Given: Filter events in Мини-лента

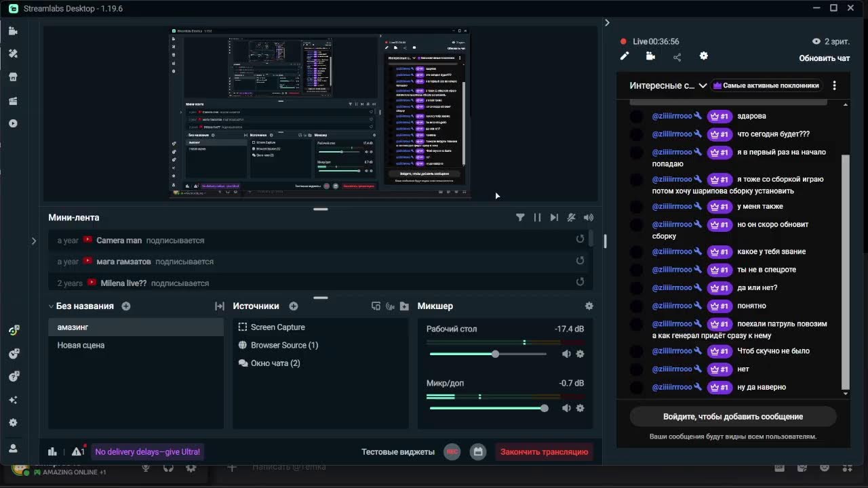Looking at the screenshot, I should [x=520, y=218].
